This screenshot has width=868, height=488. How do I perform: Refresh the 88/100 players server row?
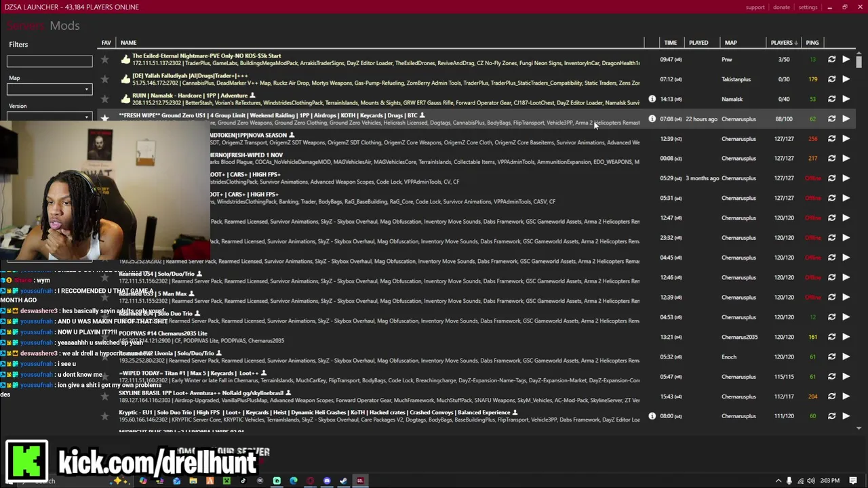coord(831,119)
